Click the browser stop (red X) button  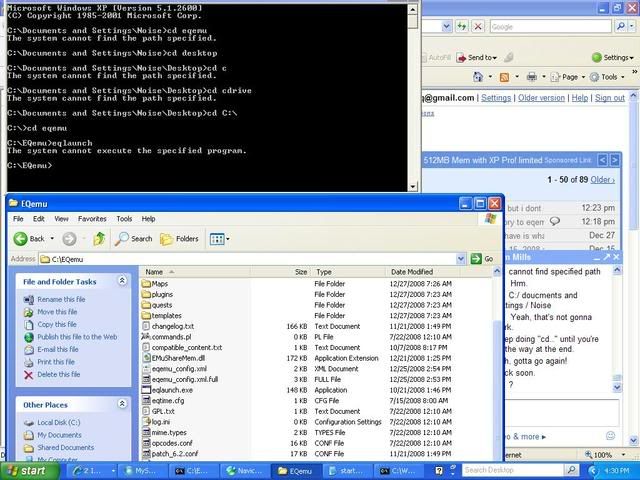[x=478, y=27]
